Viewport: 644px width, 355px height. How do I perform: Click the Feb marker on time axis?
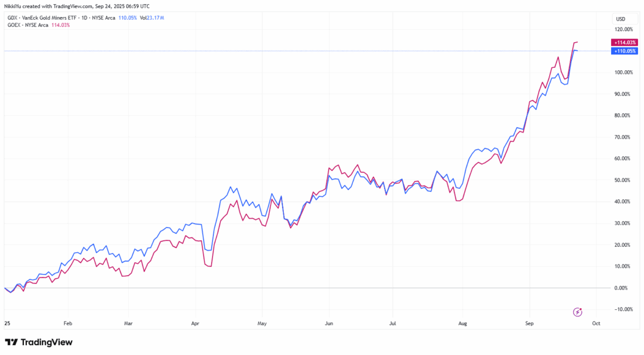(67, 322)
